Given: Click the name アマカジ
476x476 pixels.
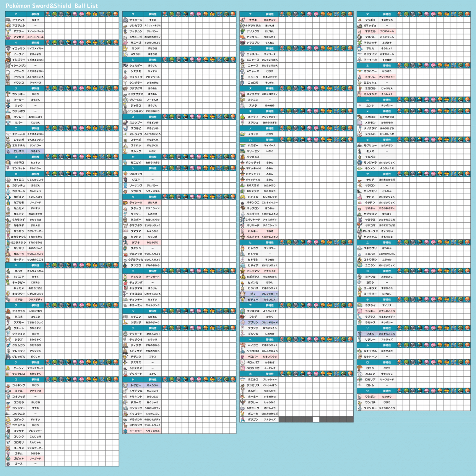Looking at the screenshot, I should [19, 37].
